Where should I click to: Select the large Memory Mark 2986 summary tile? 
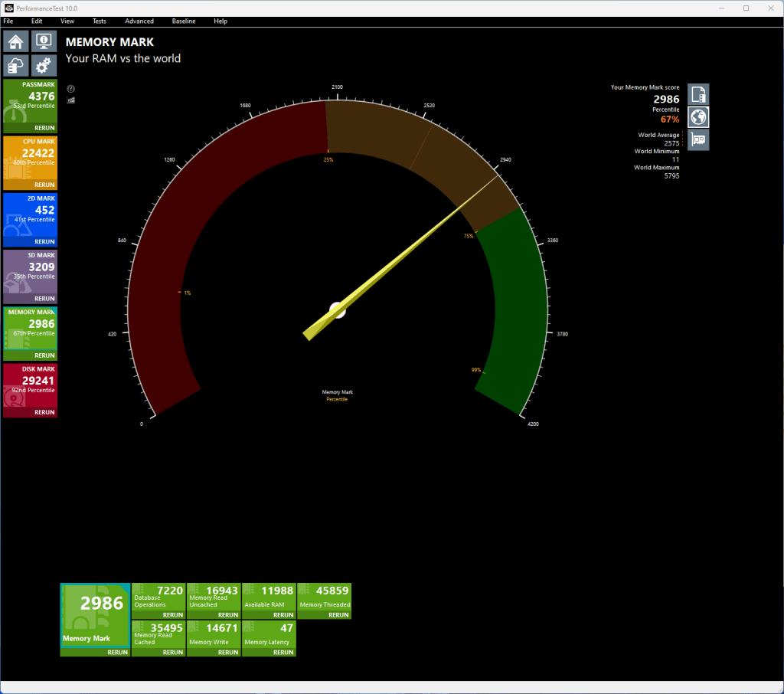pos(95,615)
